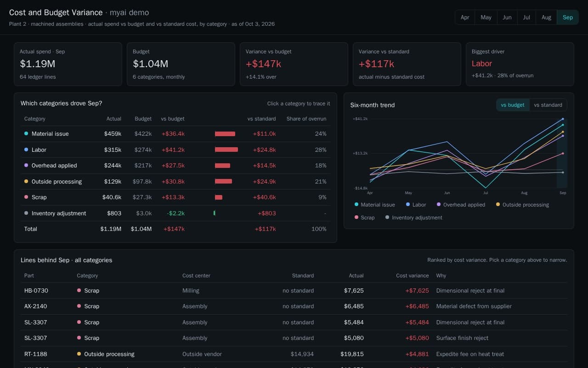588x368 pixels.
Task: Click the +$7,625 cost variance value
Action: (x=417, y=291)
